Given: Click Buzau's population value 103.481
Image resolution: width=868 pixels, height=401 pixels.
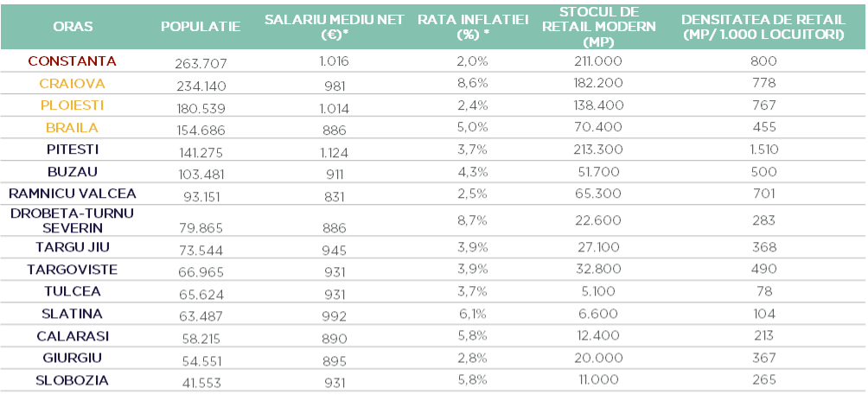Looking at the screenshot, I should coord(201,173).
